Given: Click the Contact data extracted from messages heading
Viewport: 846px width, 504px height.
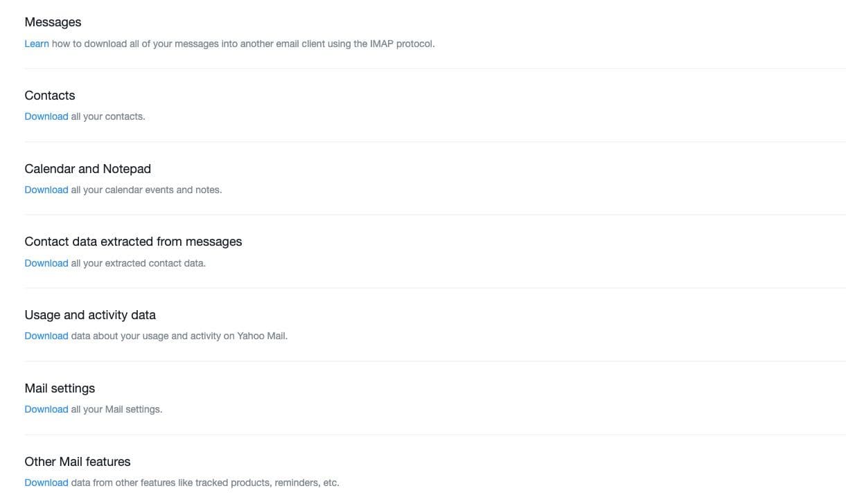Looking at the screenshot, I should (x=133, y=242).
